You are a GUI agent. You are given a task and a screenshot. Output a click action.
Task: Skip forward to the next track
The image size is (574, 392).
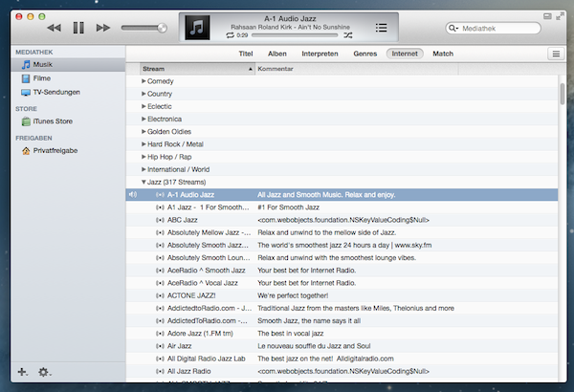click(x=103, y=28)
